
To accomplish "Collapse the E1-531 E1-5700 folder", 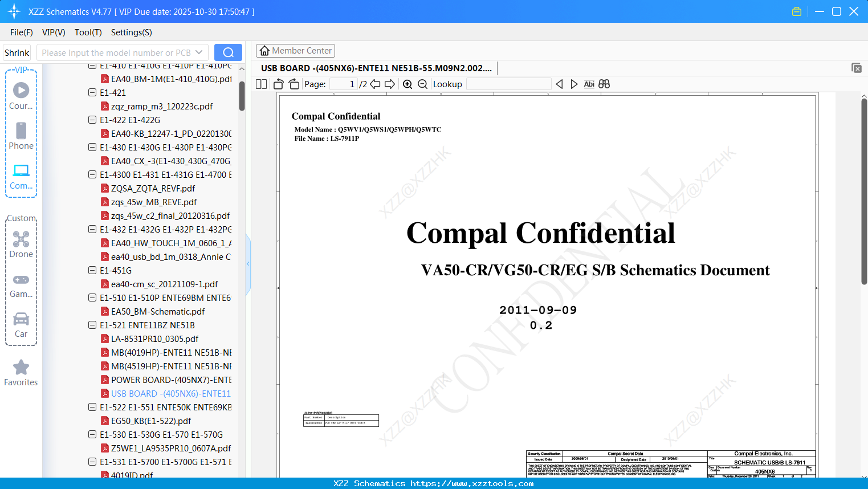I will pos(92,462).
